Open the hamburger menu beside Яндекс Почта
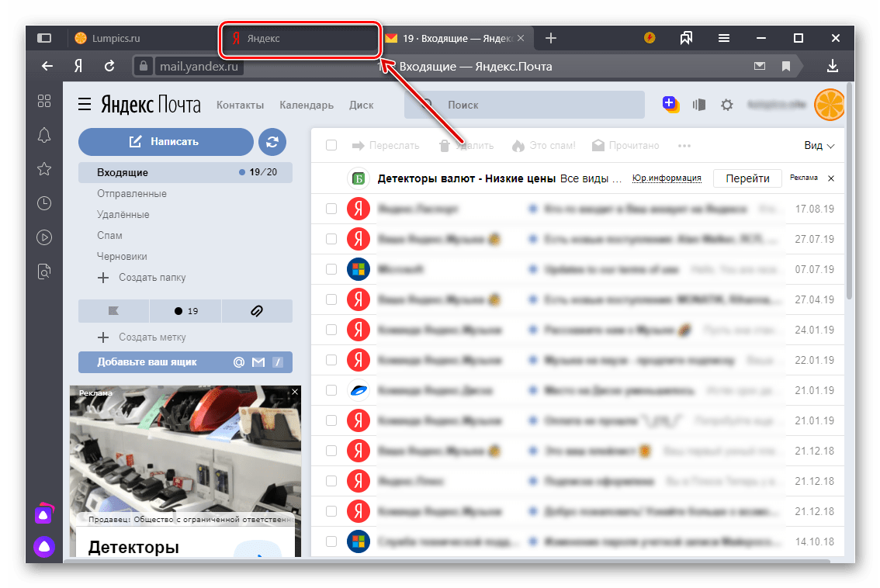This screenshot has height=588, width=880. 85,105
